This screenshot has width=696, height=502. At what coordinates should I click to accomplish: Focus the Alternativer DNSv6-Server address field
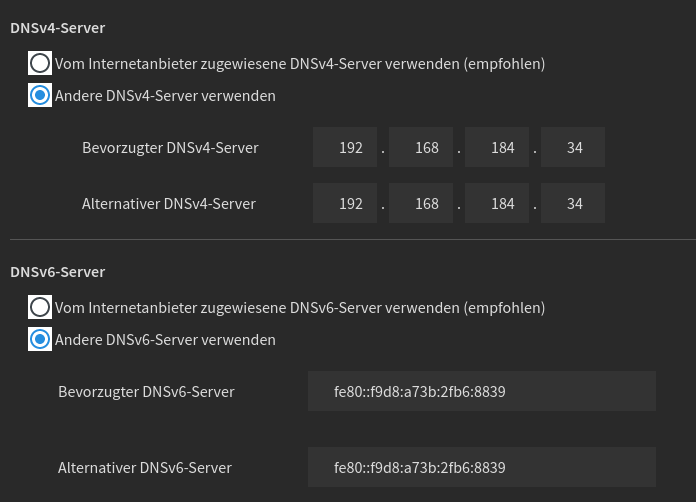[x=482, y=467]
